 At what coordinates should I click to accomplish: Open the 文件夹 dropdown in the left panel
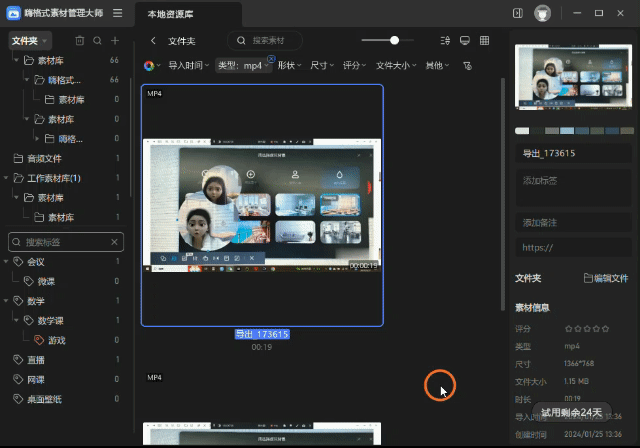[30, 41]
